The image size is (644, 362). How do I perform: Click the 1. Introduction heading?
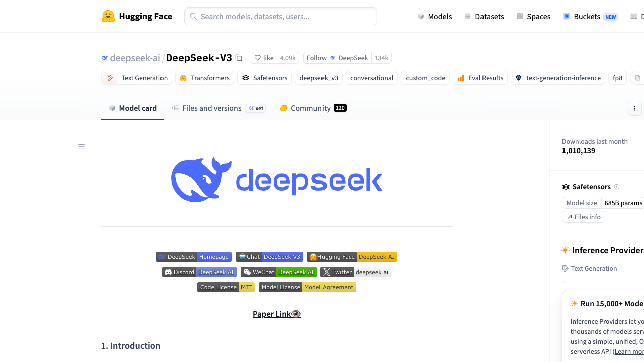pyautogui.click(x=131, y=345)
